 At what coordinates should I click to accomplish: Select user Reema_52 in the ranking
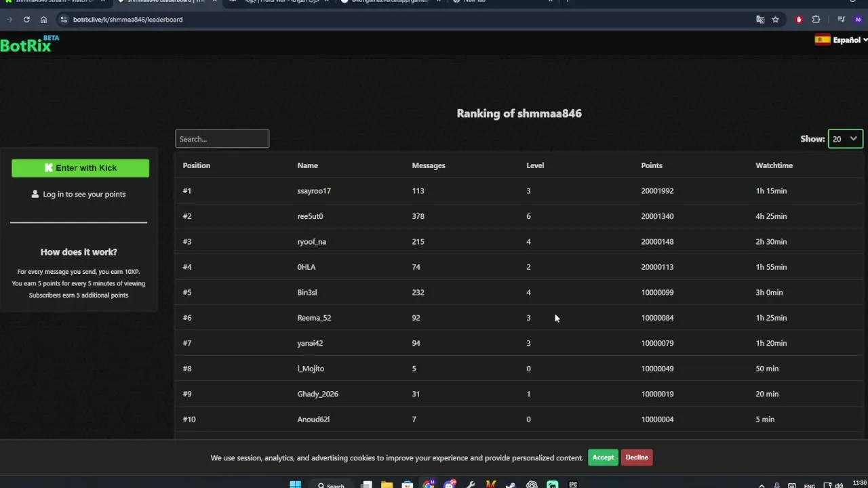314,318
